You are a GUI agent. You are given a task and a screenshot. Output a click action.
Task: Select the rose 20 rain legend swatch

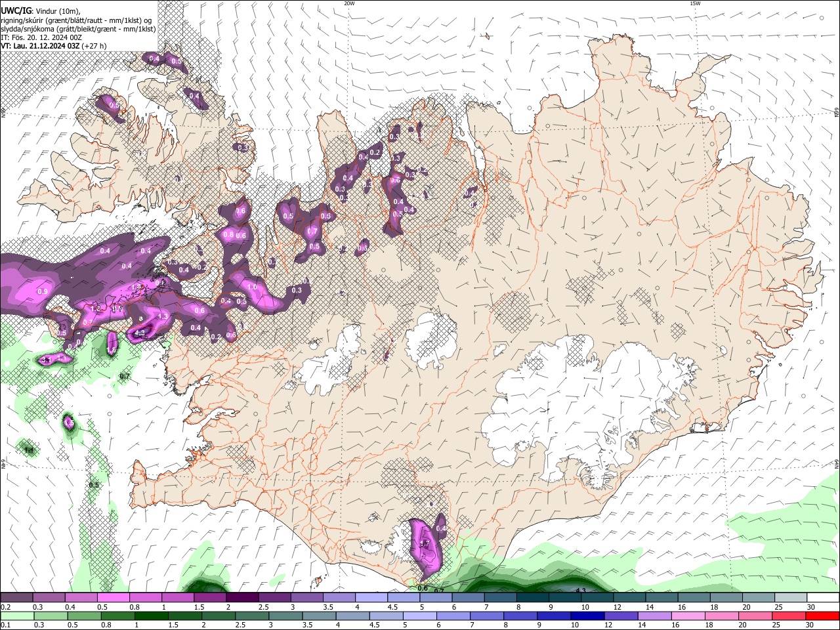click(x=755, y=616)
